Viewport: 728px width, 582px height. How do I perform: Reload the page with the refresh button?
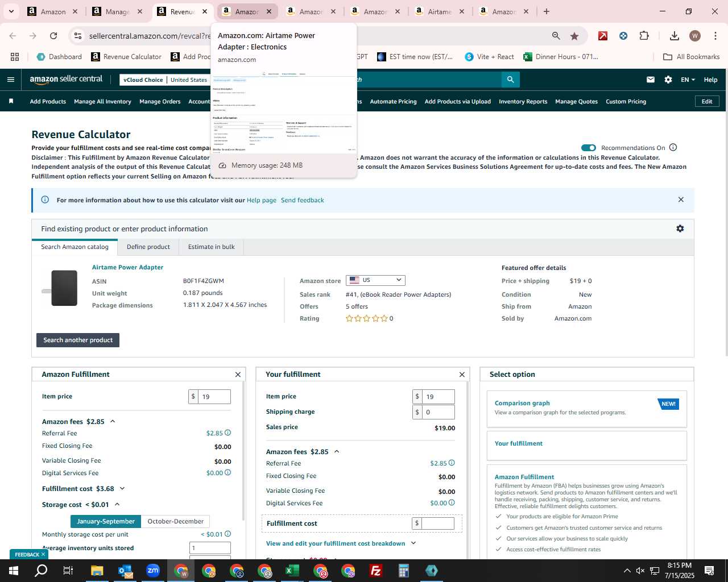(x=53, y=36)
